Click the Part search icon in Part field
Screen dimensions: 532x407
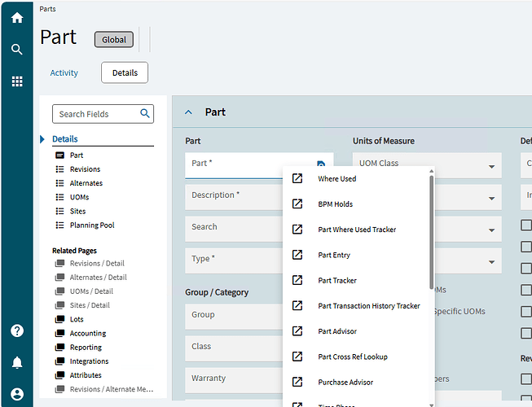point(321,164)
